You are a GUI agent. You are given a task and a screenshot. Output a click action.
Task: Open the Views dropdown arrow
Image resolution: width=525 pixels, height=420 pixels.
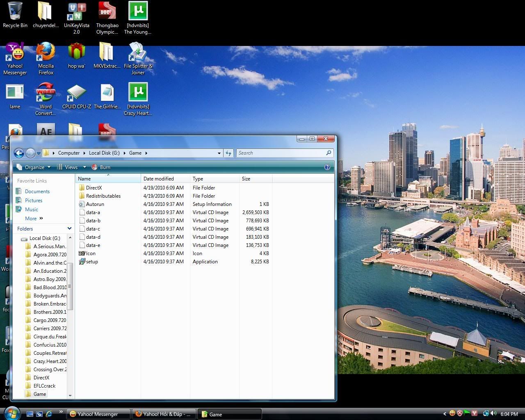coord(84,167)
